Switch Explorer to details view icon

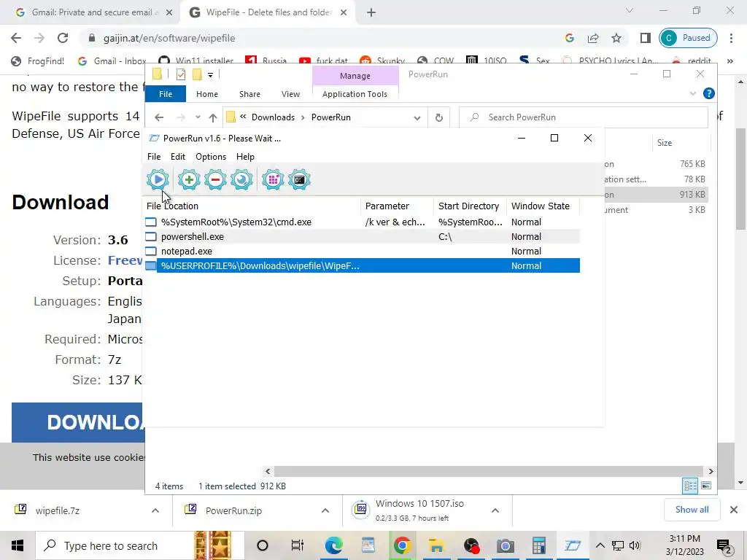690,486
